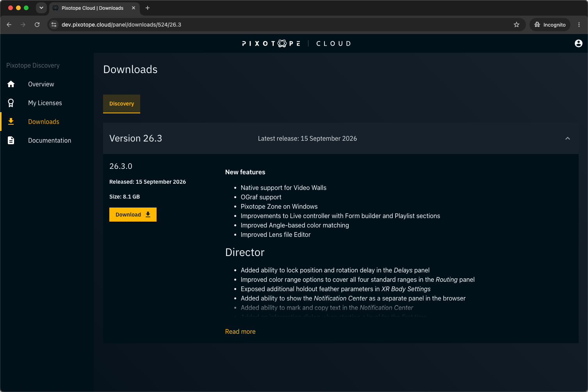This screenshot has width=588, height=392.
Task: Reload the page
Action: (x=37, y=25)
